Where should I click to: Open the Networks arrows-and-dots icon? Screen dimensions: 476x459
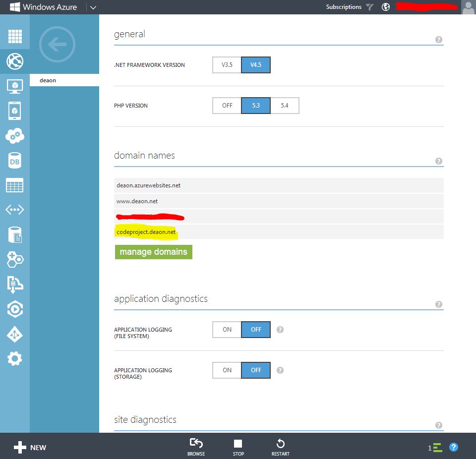tap(15, 210)
